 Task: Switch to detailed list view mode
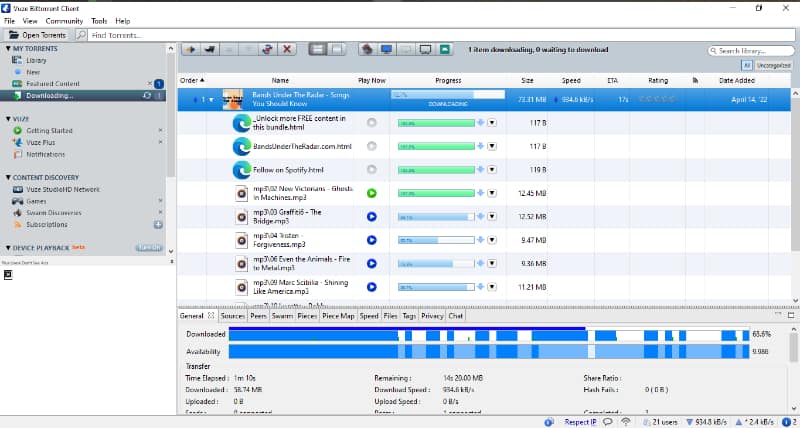[x=318, y=49]
